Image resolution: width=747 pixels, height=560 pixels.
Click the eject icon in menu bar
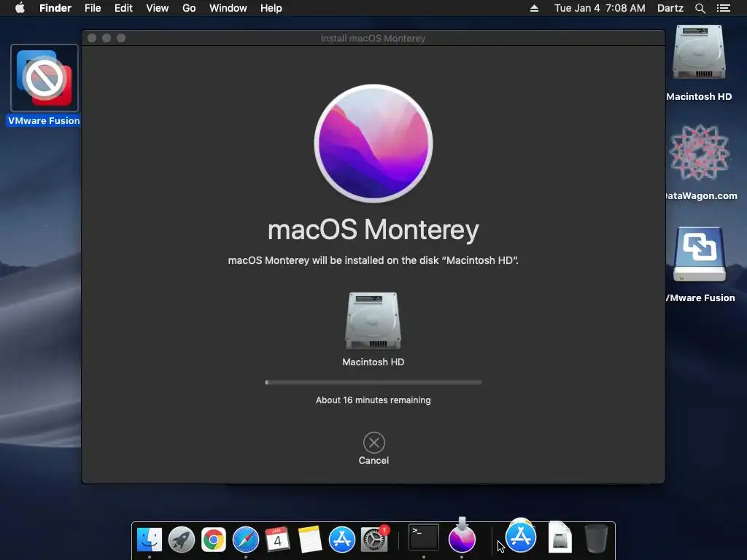(535, 8)
